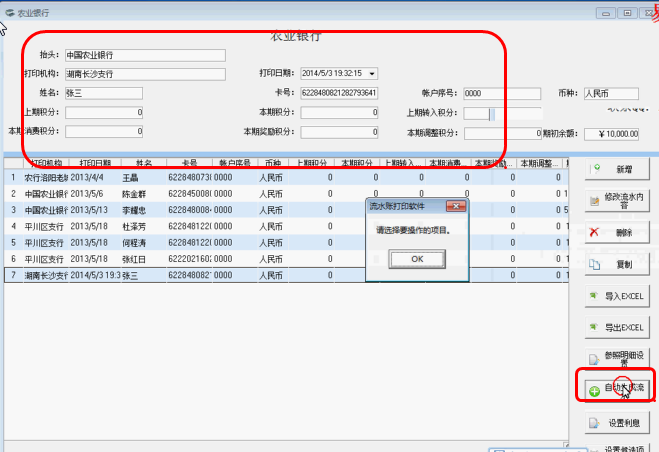Click the 本期积分 input field
The width and height of the screenshot is (659, 452).
click(x=339, y=112)
